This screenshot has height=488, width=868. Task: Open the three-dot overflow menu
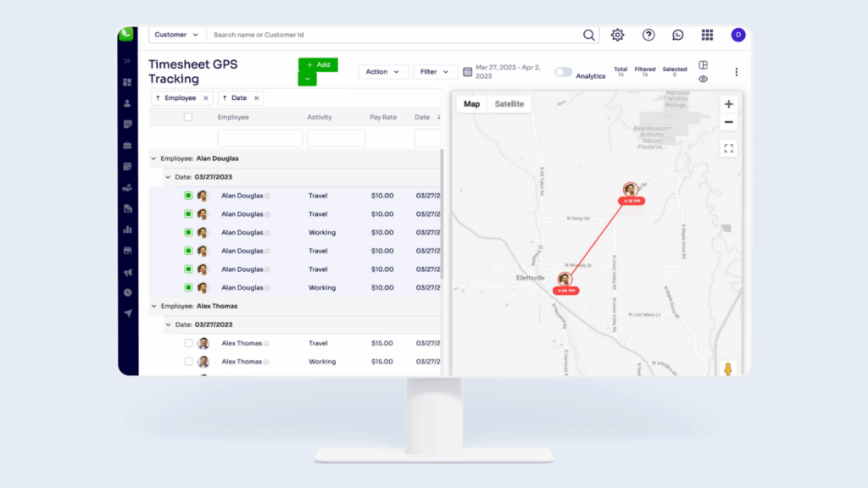pos(737,71)
